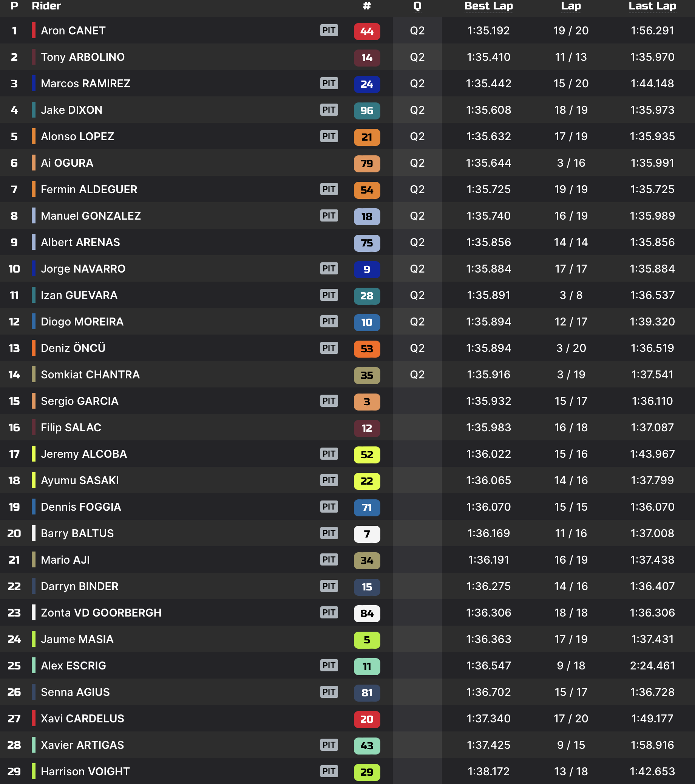Click Jake Dixon's PIT indicator badge
This screenshot has height=784, width=695.
pos(329,110)
